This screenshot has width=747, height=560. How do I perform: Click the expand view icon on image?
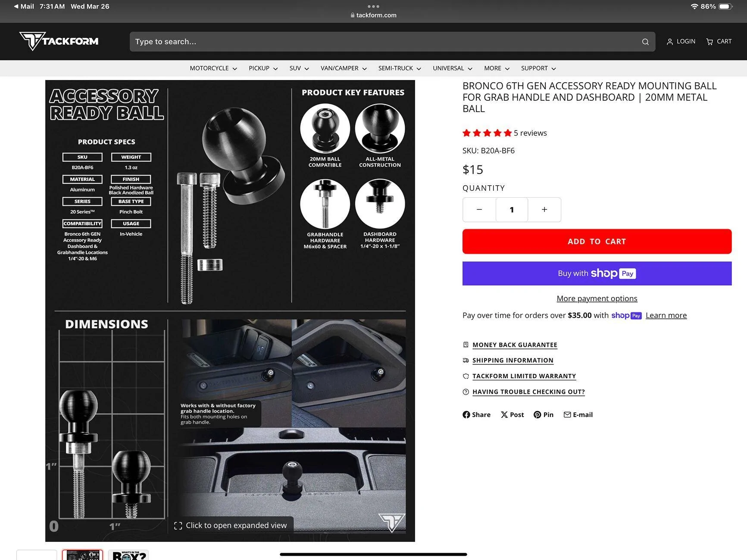pyautogui.click(x=178, y=526)
